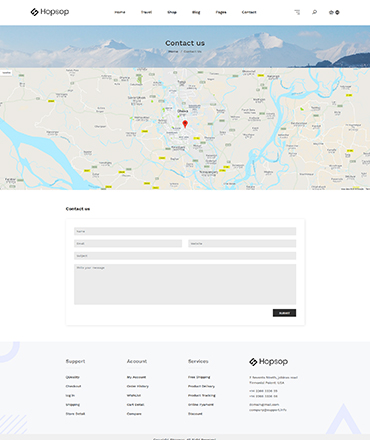This screenshot has height=440, width=370.
Task: Click the red map location pin
Action: pyautogui.click(x=185, y=124)
